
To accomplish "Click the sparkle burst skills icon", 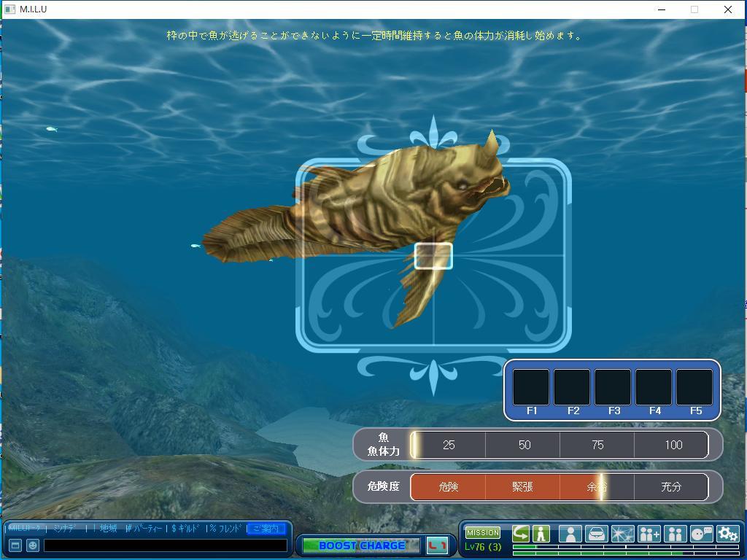I will (622, 534).
